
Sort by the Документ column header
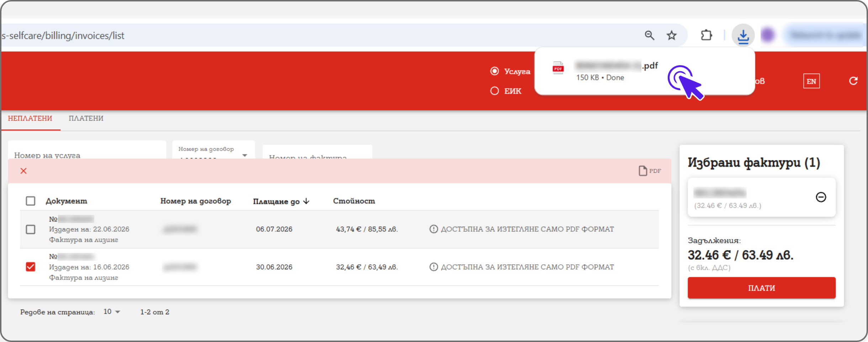point(67,201)
